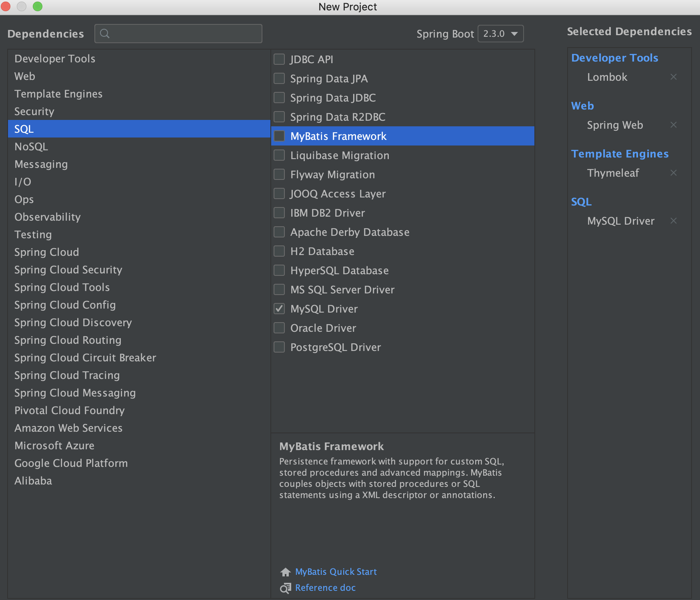Tick the Spring Data JDBC checkbox
The height and width of the screenshot is (600, 700).
pos(279,98)
